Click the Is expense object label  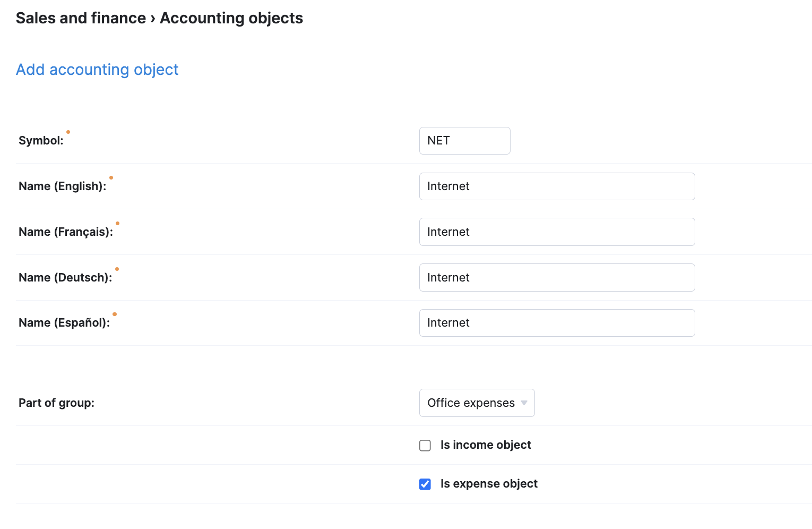pos(489,484)
